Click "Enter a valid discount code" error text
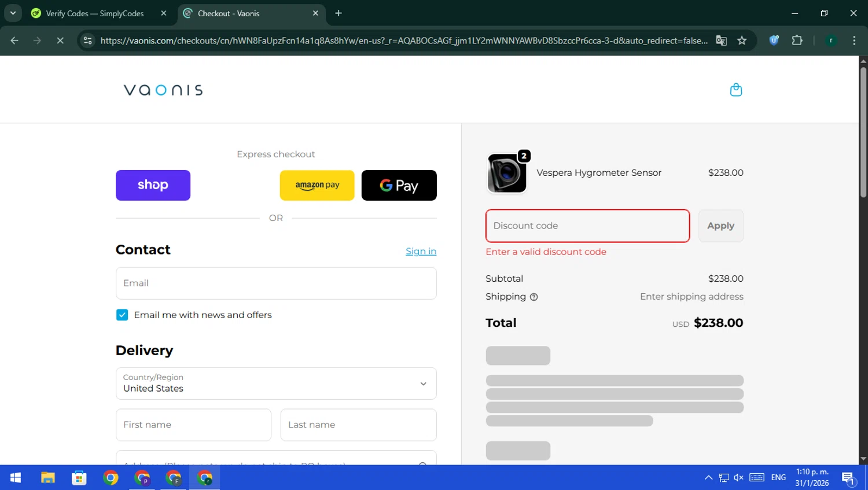This screenshot has width=868, height=490. 546,252
